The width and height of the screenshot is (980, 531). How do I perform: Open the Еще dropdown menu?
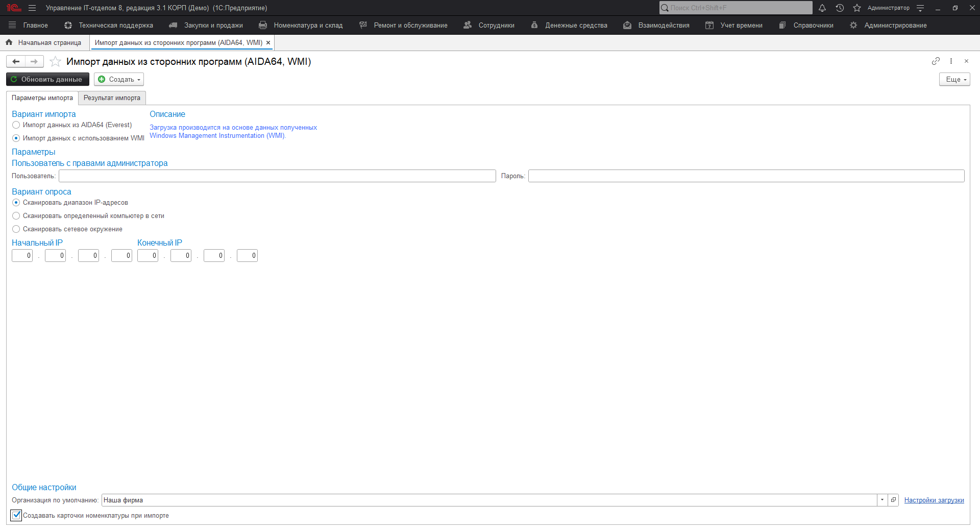pos(954,80)
